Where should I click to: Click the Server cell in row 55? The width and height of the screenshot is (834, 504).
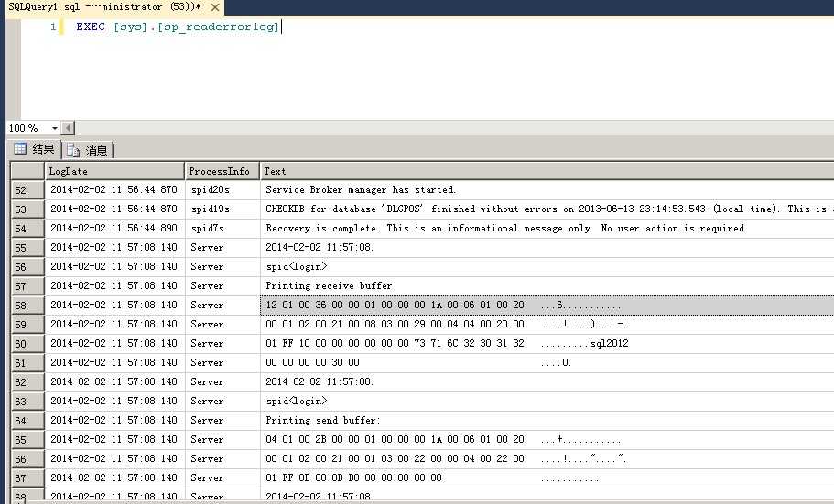222,247
